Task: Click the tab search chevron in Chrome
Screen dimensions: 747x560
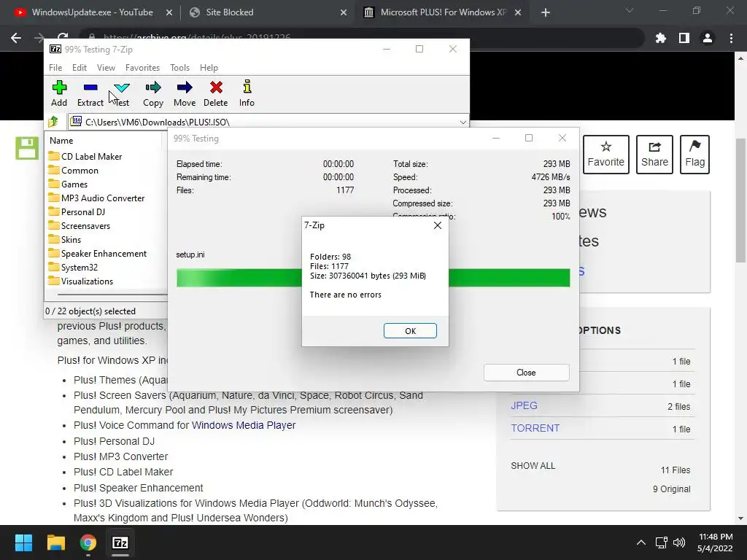Action: point(630,10)
